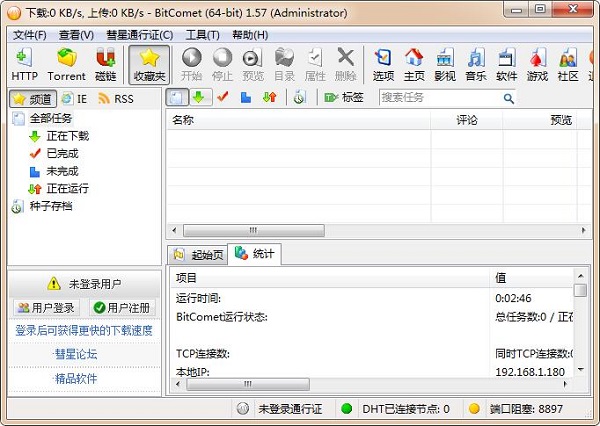This screenshot has height=426, width=600.
Task: Open 选项 options from the toolbar
Action: tap(383, 63)
